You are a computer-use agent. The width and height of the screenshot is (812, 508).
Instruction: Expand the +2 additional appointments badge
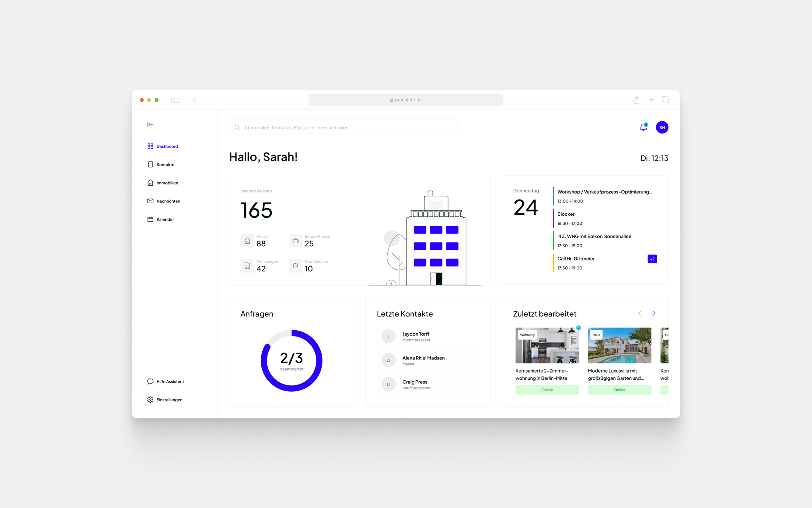(x=652, y=259)
